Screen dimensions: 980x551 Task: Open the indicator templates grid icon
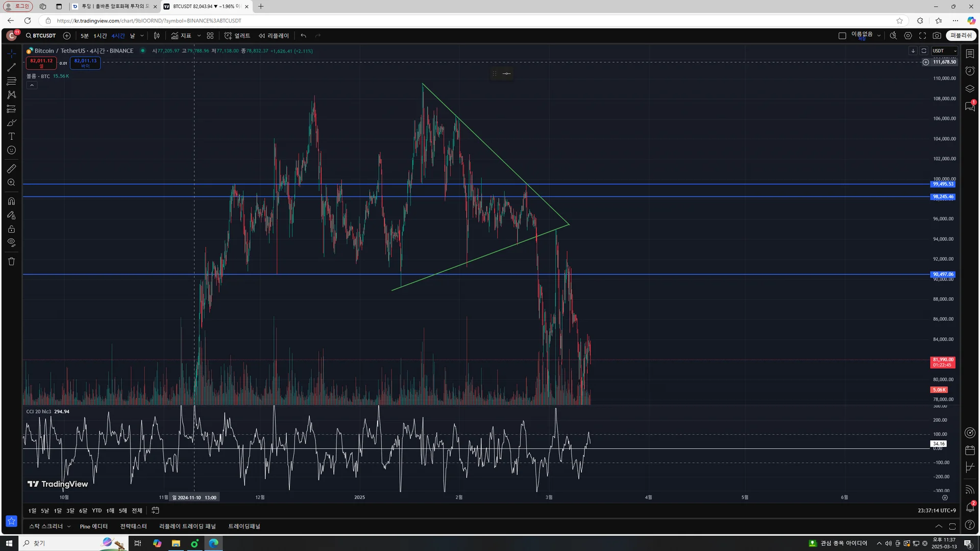(x=210, y=36)
